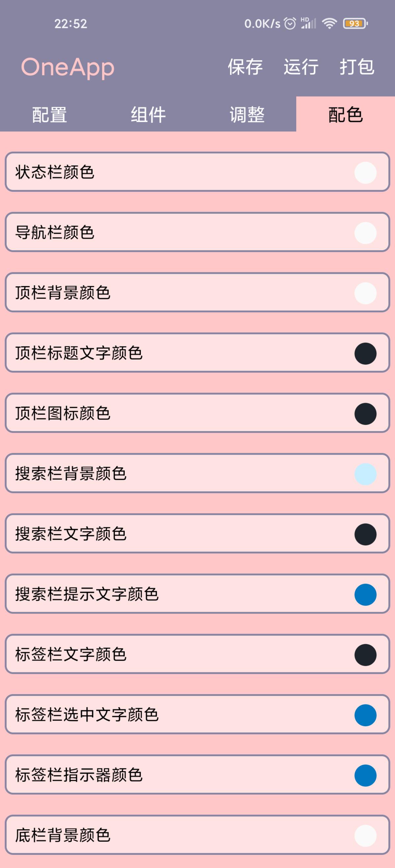Tap the HD signal strength icon
The image size is (395, 868).
pos(308,23)
